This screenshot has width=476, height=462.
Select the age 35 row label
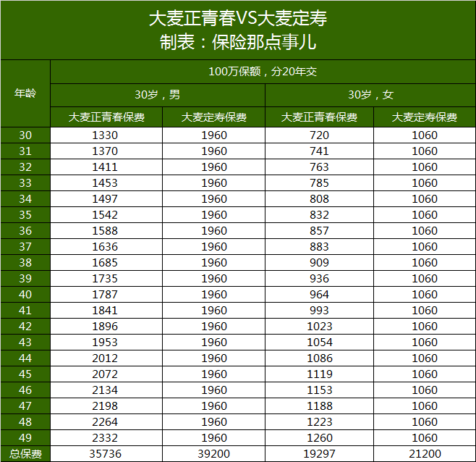coord(25,214)
